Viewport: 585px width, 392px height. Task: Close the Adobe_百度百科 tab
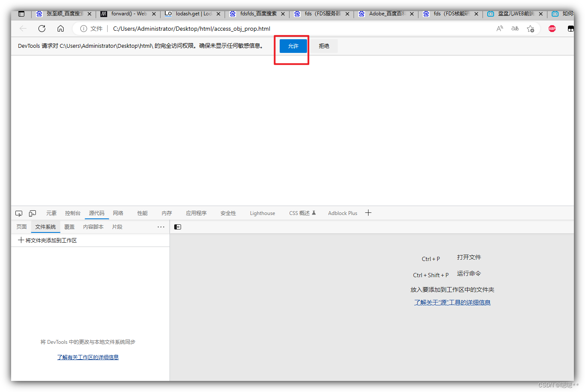412,14
